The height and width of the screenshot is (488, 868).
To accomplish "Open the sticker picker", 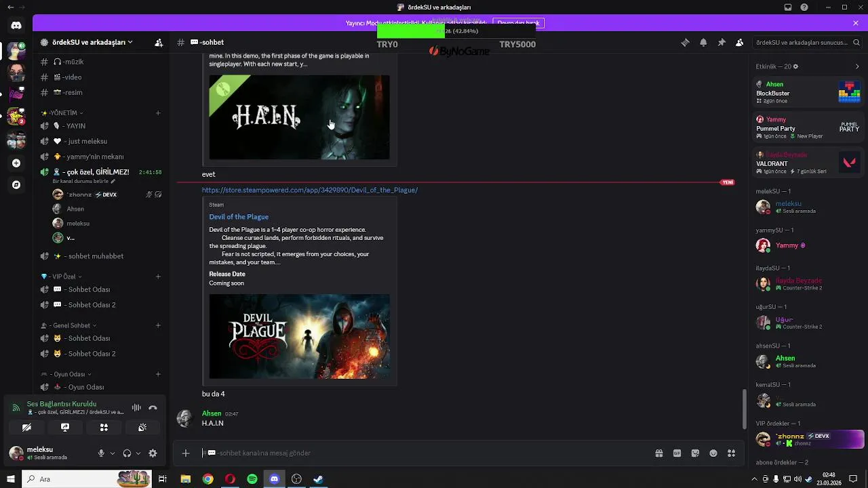I will click(695, 453).
